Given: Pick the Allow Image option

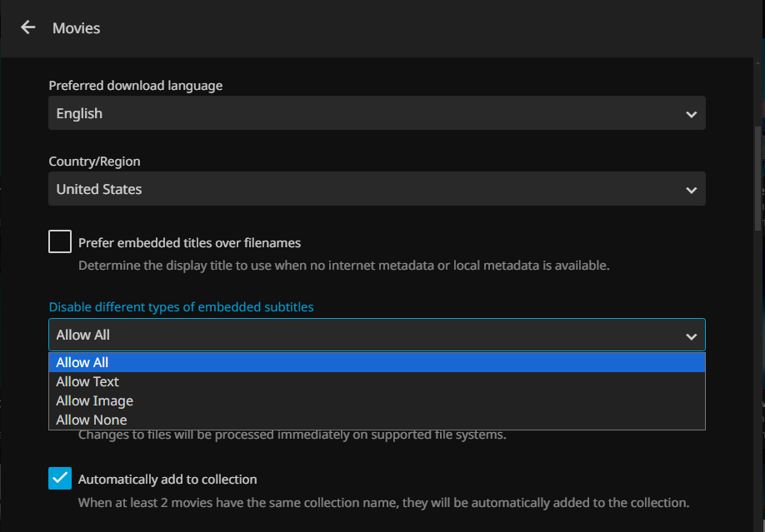Looking at the screenshot, I should pyautogui.click(x=94, y=400).
